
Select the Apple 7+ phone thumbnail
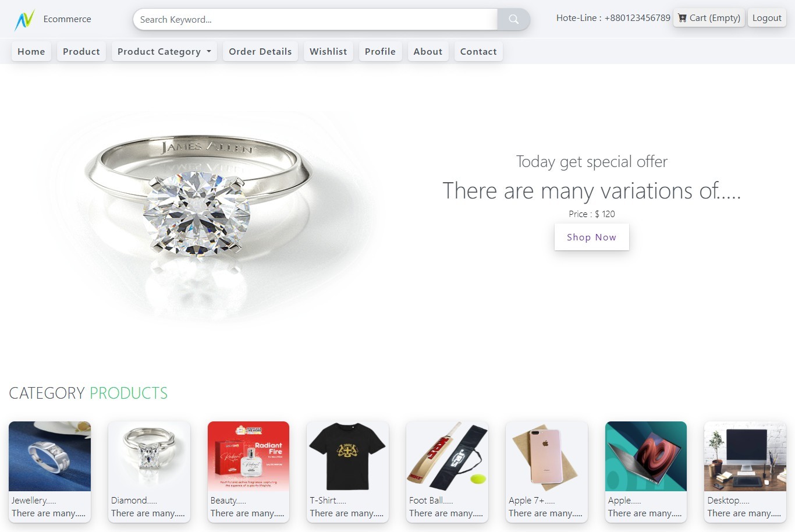tap(546, 456)
